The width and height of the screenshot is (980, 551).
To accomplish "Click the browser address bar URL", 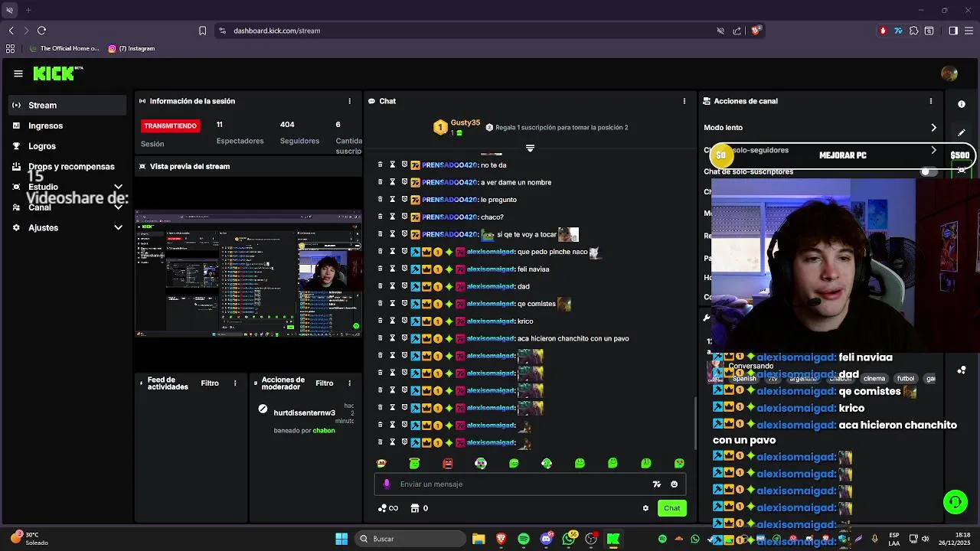I will (277, 31).
